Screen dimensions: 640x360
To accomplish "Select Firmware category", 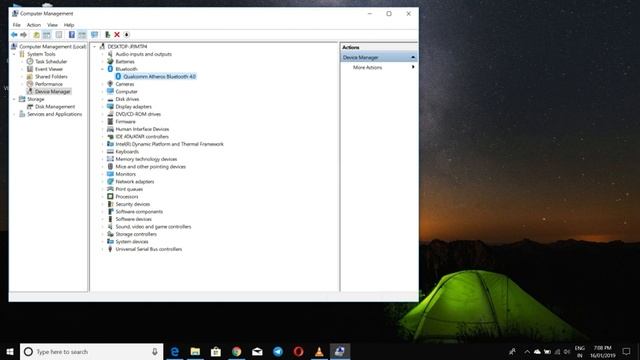I will 125,121.
